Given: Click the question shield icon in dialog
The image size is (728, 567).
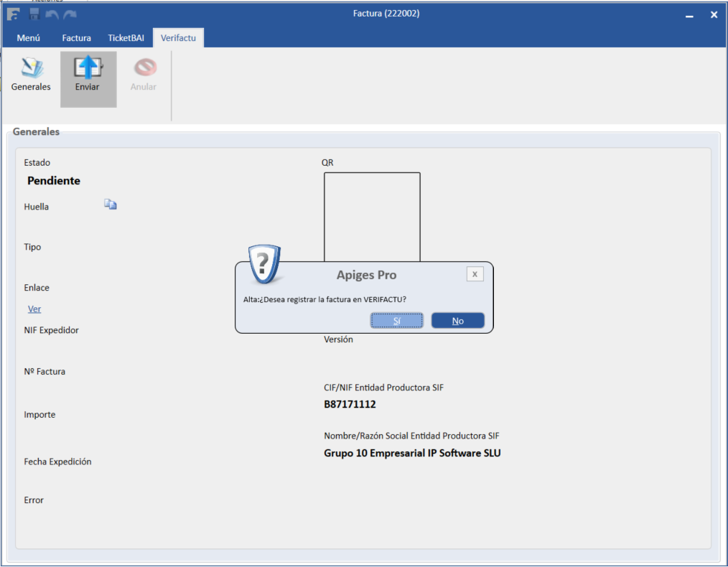Looking at the screenshot, I should pyautogui.click(x=264, y=263).
